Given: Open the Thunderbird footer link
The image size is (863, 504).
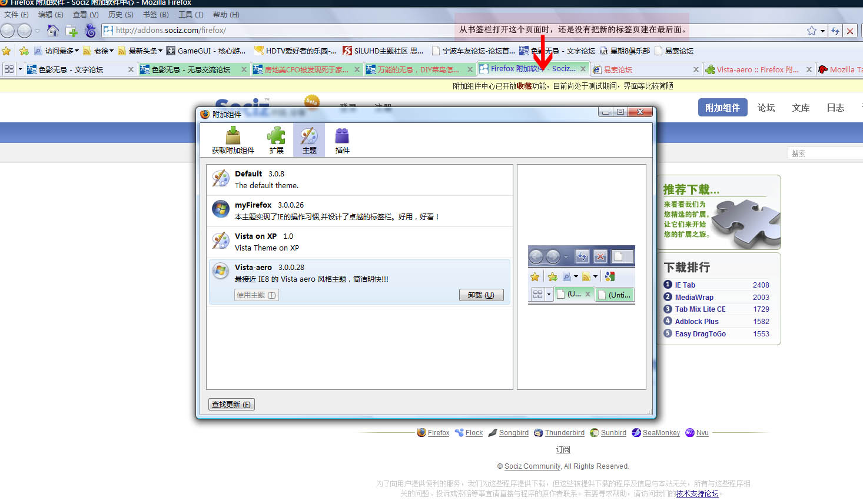Looking at the screenshot, I should pos(565,433).
